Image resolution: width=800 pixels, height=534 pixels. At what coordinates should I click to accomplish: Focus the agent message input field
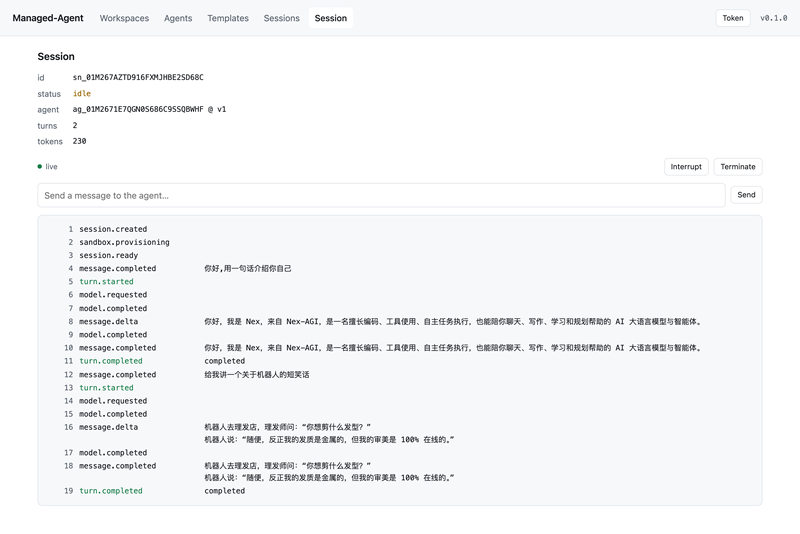click(381, 195)
